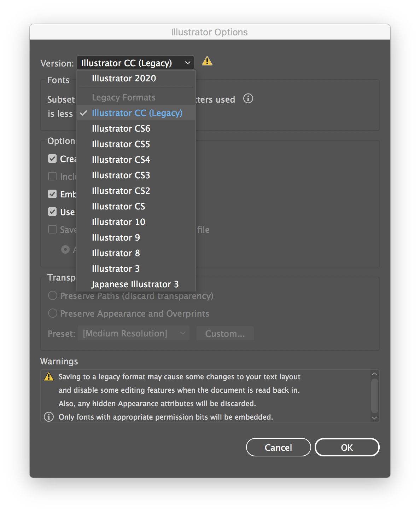Select Preserve Appearance and Overprints option
420x513 pixels.
tap(53, 313)
